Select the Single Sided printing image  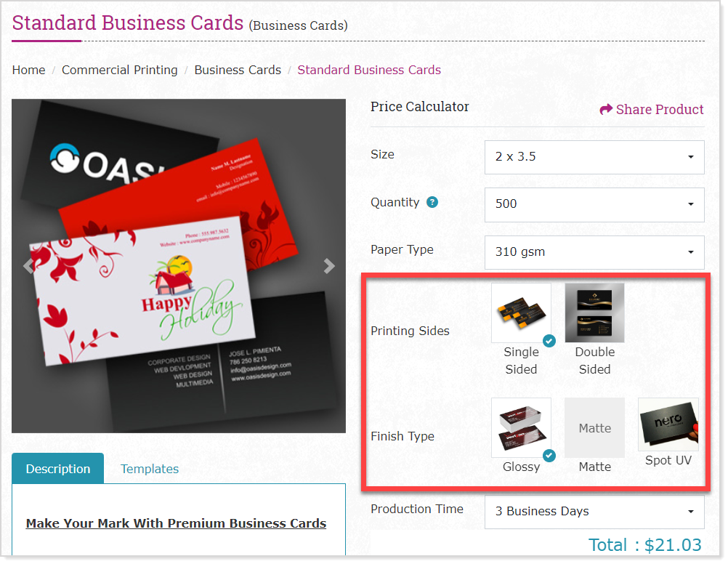coord(521,313)
